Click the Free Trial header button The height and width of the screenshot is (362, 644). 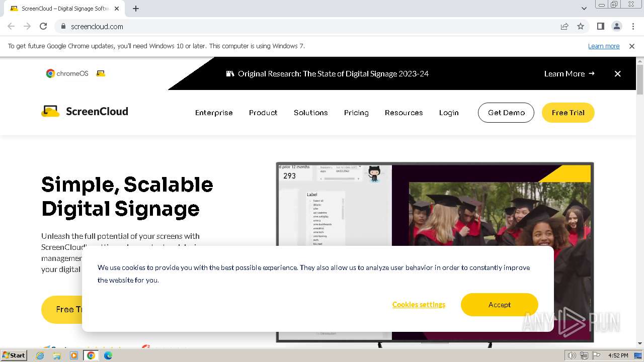pos(568,113)
